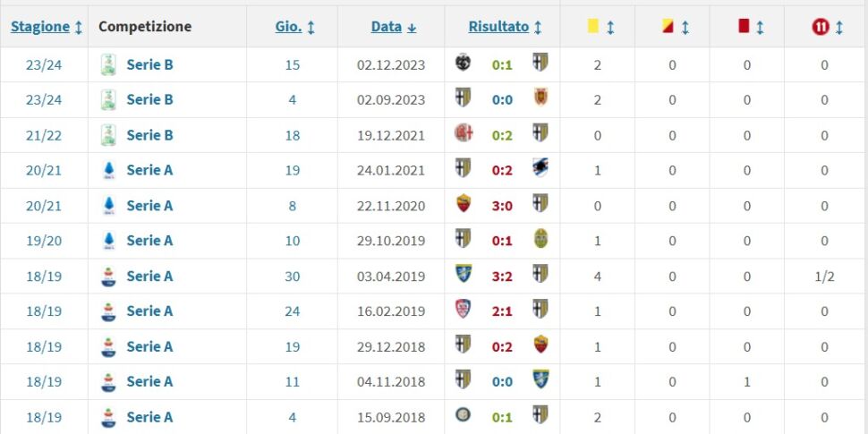Click the Serie B logo in the 19.12.2021 row

[x=108, y=135]
